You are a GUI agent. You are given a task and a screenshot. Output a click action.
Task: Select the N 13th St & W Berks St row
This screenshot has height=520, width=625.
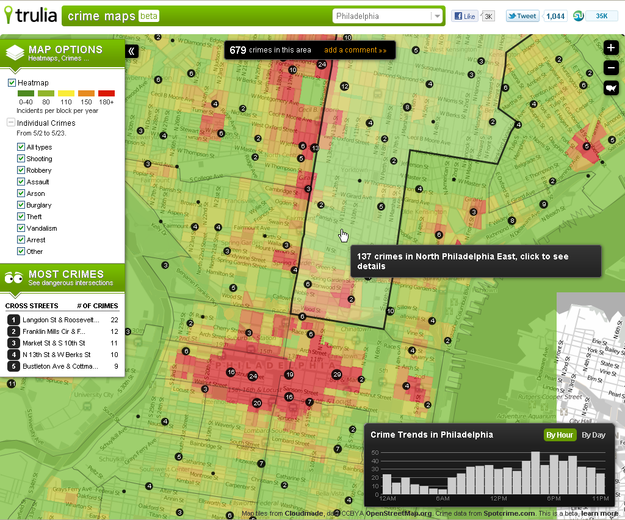(63, 354)
